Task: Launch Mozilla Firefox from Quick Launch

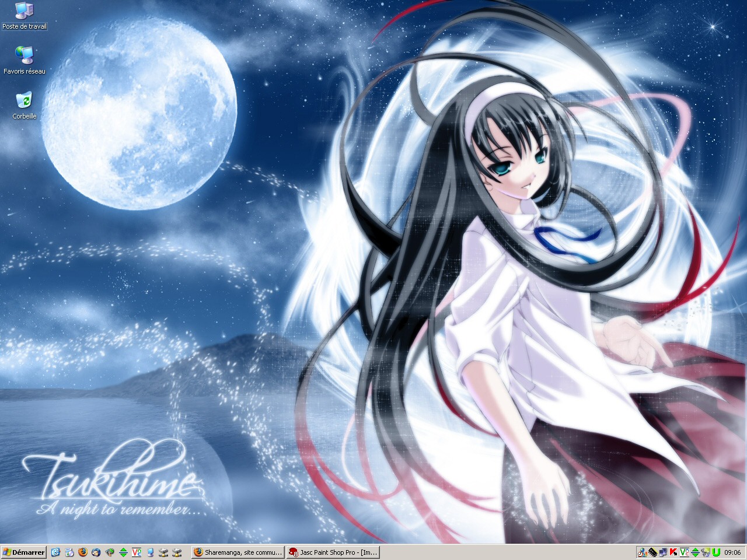Action: click(x=83, y=552)
